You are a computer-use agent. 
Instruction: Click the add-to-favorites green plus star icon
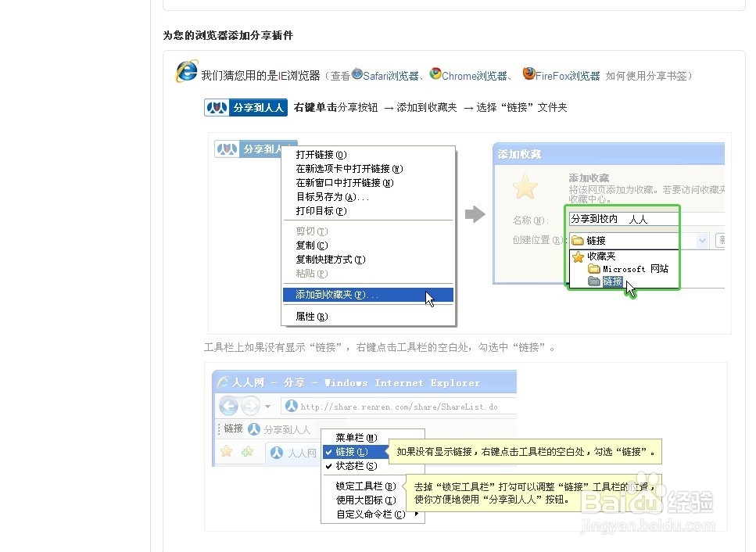[x=248, y=452]
